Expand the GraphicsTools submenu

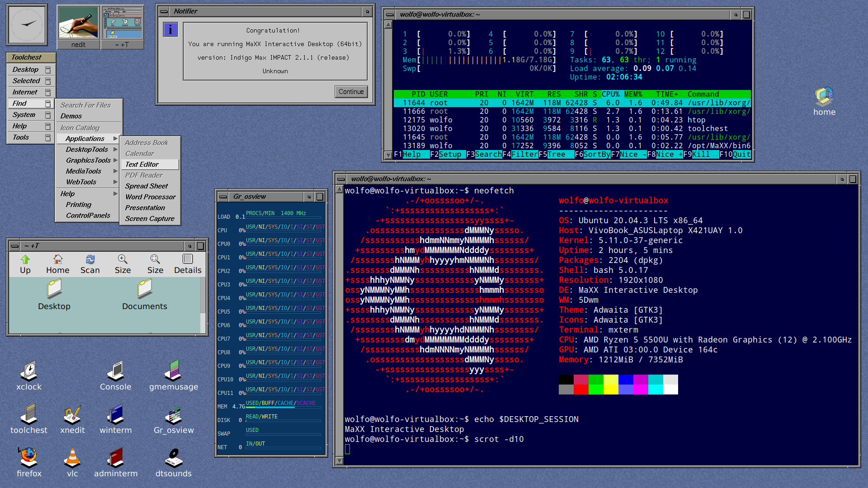point(89,160)
